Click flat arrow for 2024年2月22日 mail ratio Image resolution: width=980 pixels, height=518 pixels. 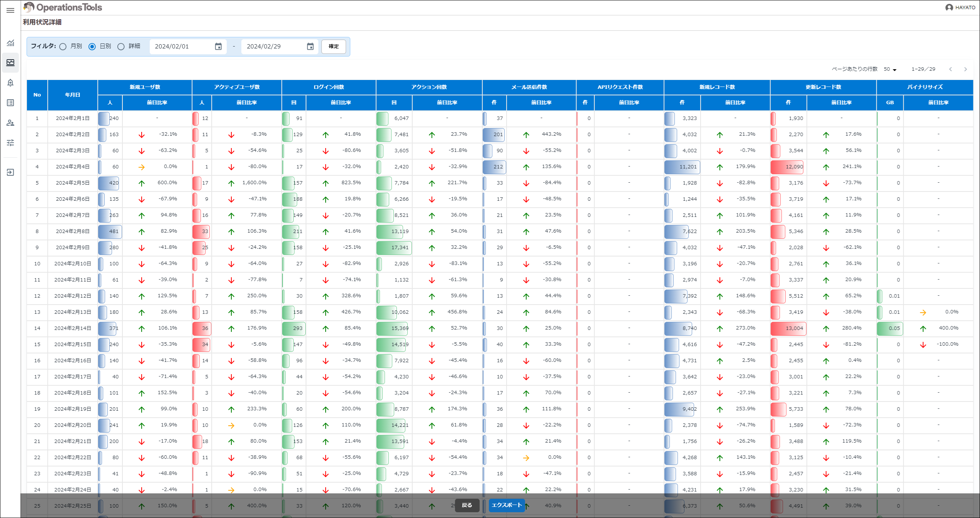tap(526, 458)
